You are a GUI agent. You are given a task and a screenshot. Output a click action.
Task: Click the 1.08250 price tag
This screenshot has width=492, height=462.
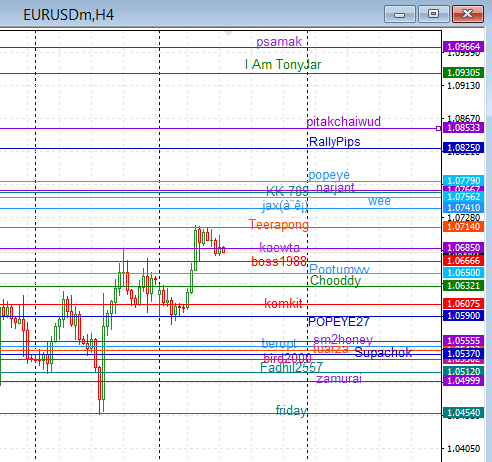click(x=463, y=148)
